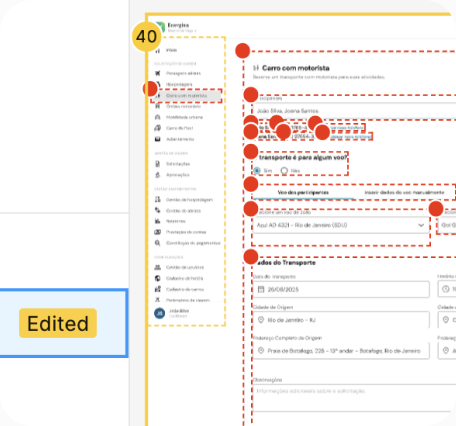Click the Parâmetros de viagem icon
This screenshot has width=456, height=426.
pyautogui.click(x=158, y=300)
